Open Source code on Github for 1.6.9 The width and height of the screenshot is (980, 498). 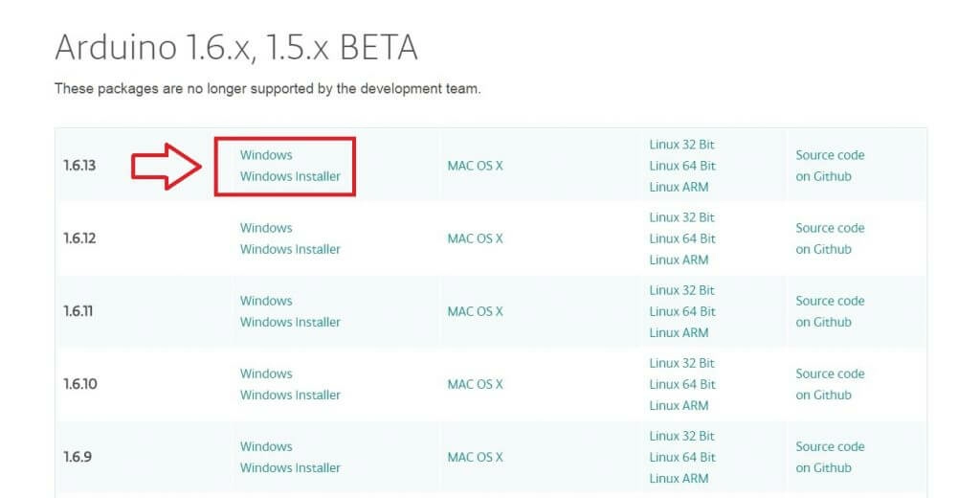pos(829,457)
